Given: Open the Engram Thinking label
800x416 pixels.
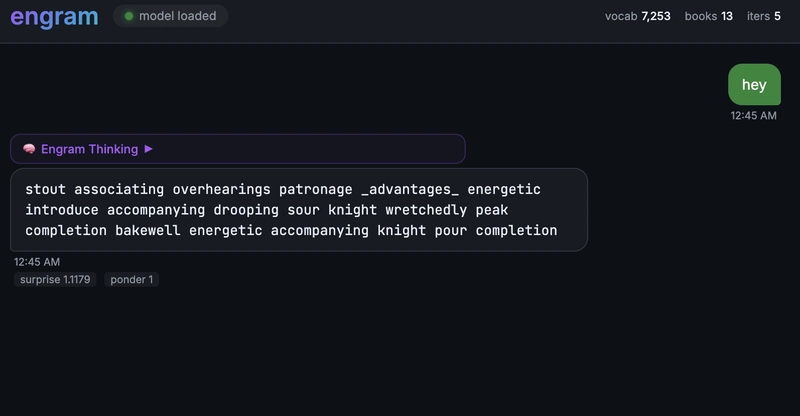Looking at the screenshot, I should [x=89, y=149].
